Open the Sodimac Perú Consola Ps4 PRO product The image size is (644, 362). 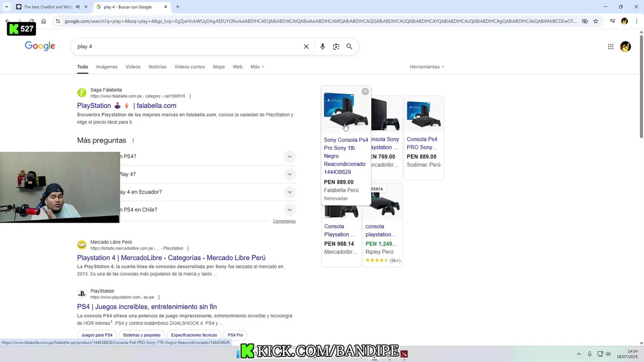(424, 137)
